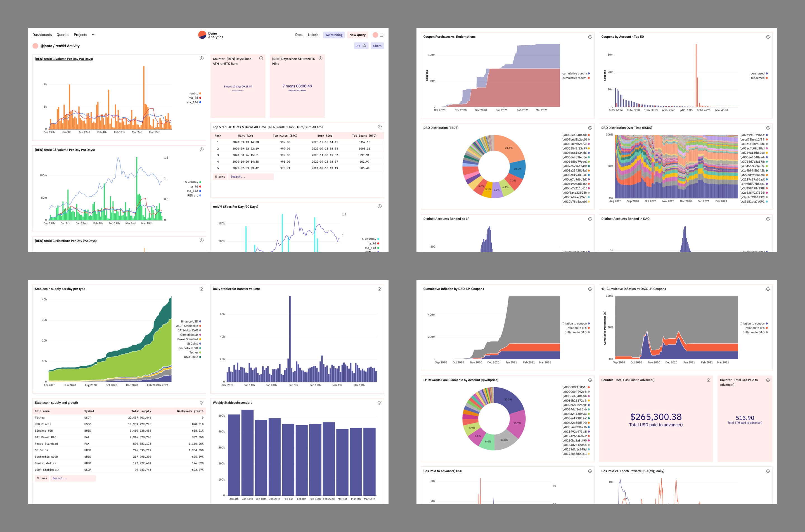Open the hamburger menu in the Dune header
The width and height of the screenshot is (805, 532).
382,35
